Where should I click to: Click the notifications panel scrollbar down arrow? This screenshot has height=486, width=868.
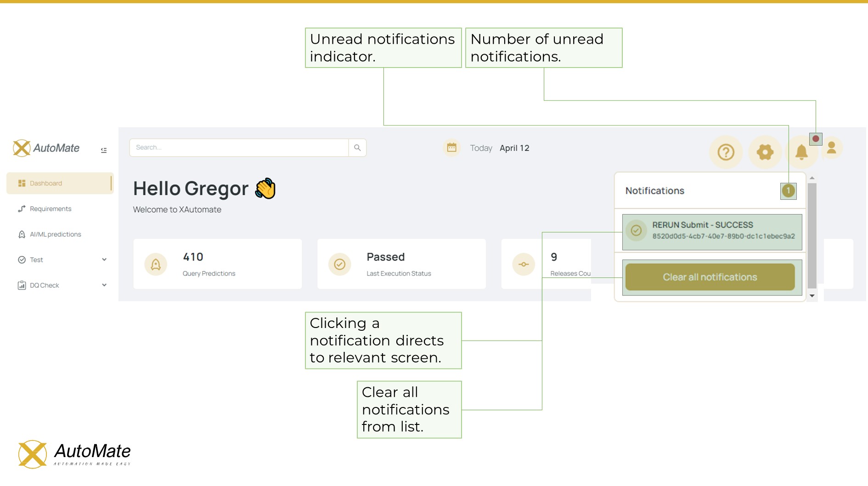pyautogui.click(x=812, y=296)
